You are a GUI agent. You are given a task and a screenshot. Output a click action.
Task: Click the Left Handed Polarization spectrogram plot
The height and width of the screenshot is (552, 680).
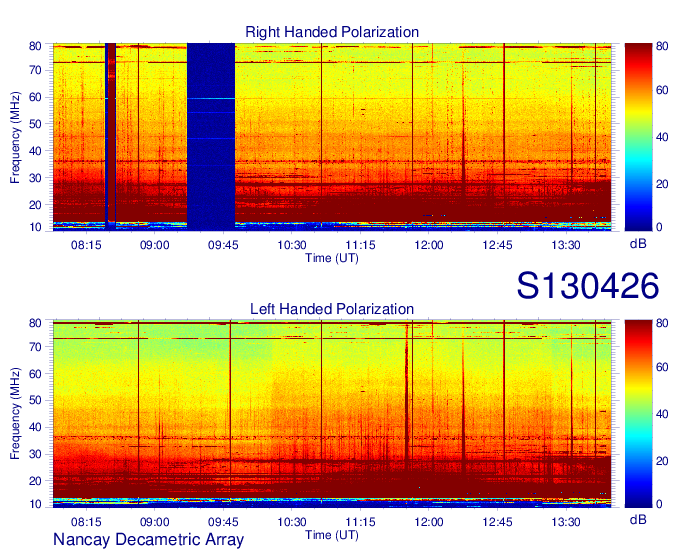pos(332,414)
